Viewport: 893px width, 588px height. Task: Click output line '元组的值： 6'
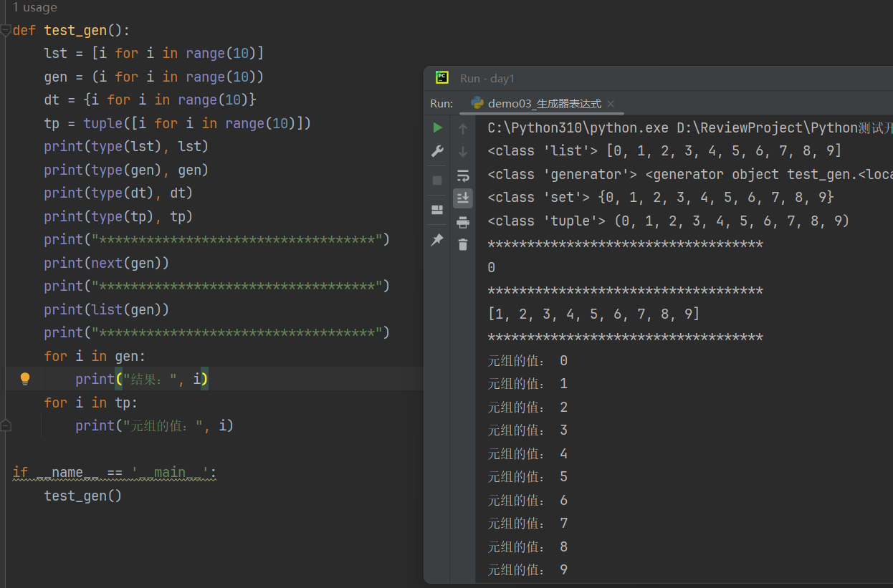[528, 501]
